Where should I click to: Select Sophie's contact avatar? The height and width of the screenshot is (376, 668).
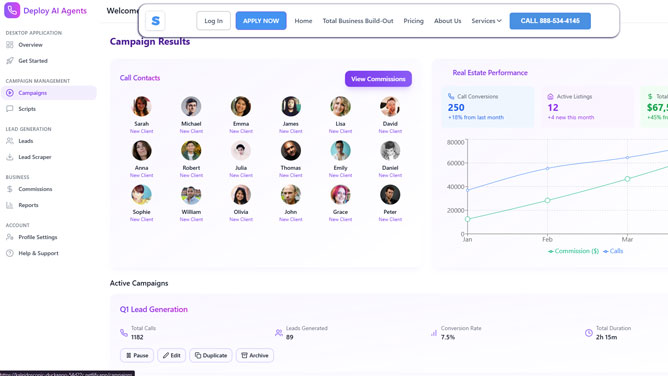(141, 195)
